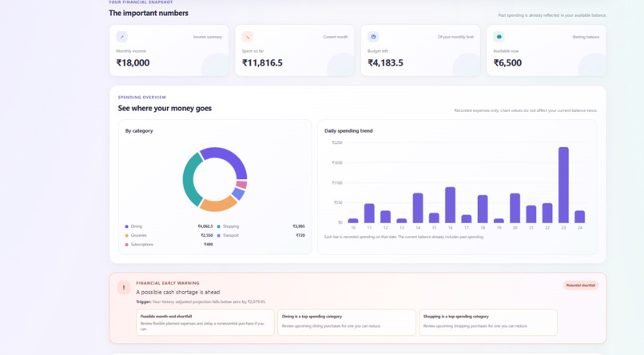The width and height of the screenshot is (644, 355).
Task: Click the tallest bar for day 23
Action: 563,185
